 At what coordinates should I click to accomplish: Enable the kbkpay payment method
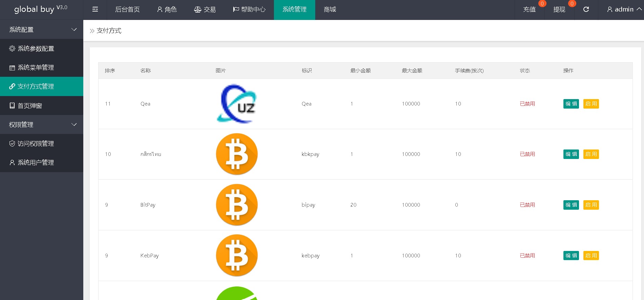tap(591, 154)
